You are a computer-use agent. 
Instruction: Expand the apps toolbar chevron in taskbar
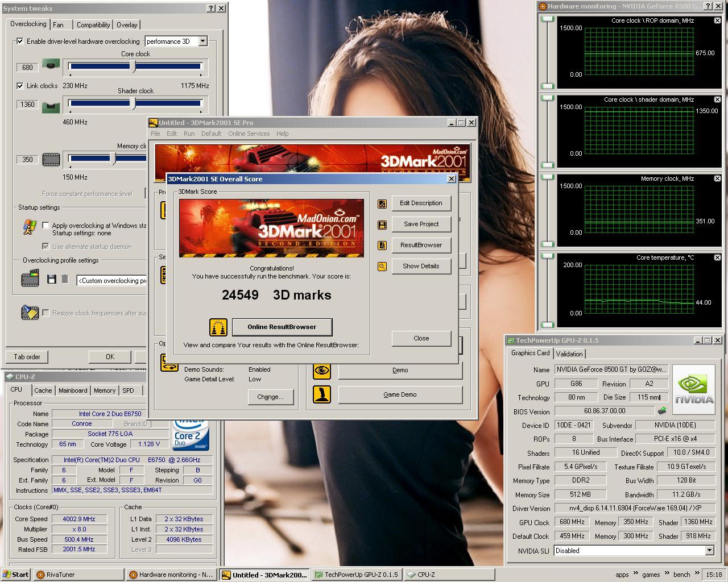tap(635, 573)
